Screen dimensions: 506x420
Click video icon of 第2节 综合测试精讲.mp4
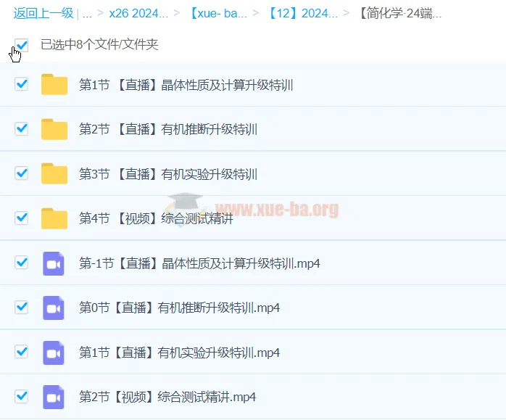pyautogui.click(x=54, y=397)
